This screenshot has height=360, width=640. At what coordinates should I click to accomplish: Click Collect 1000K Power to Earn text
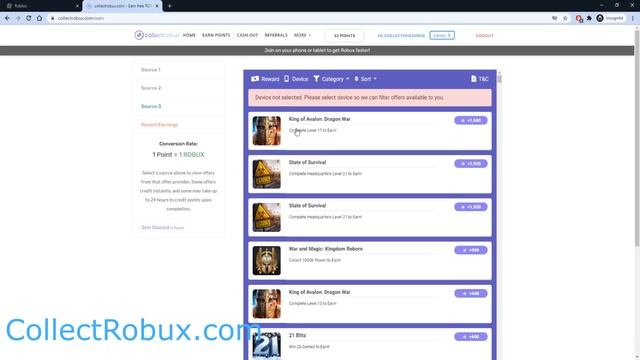coord(315,260)
